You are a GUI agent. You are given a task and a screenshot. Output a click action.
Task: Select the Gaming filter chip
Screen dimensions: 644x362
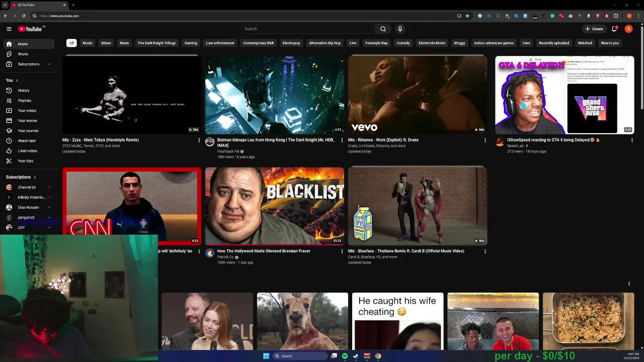(191, 43)
